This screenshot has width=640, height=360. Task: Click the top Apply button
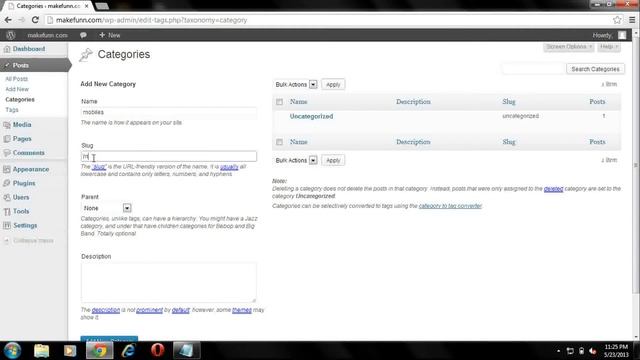[333, 84]
